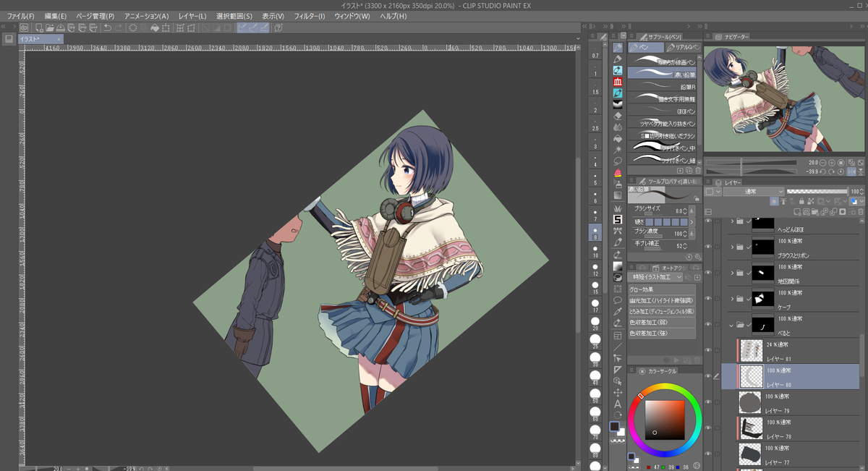Run the 色収差加工(強) auto action
The height and width of the screenshot is (471, 868).
(x=663, y=333)
